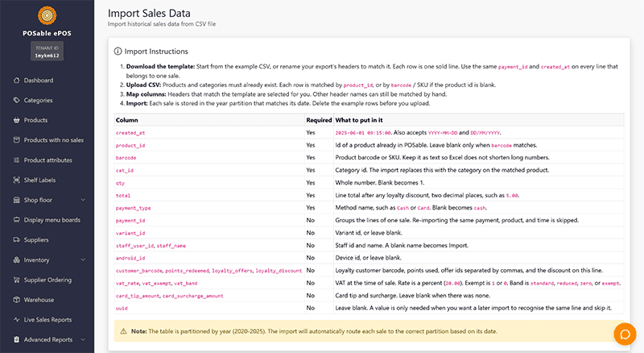Click 'Download the template:' instruction text
Viewport: 644px width, 353px height.
tap(160, 66)
